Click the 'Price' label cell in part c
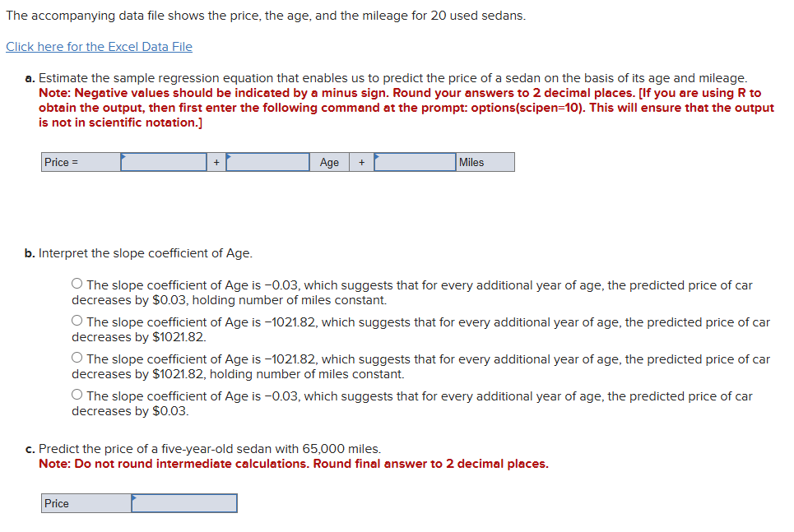Image resolution: width=794 pixels, height=532 pixels. click(x=84, y=502)
